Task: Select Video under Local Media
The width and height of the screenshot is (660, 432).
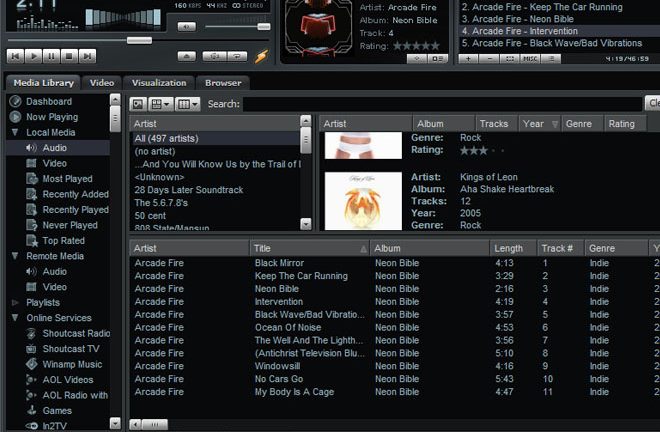Action: 54,163
